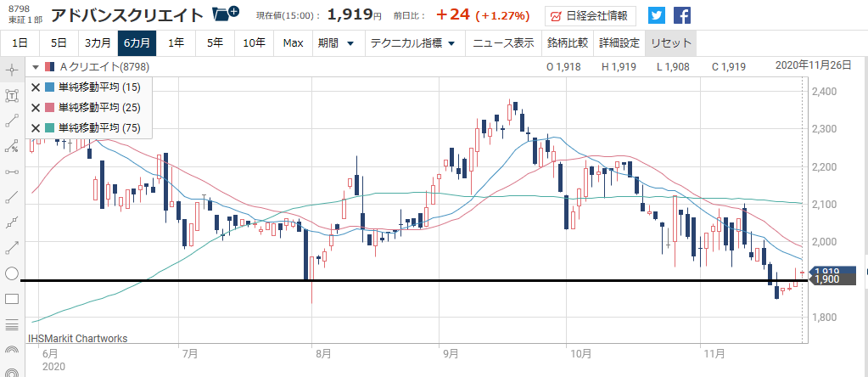Image resolution: width=868 pixels, height=377 pixels.
Task: Click the 2020年11月26日 date readout
Action: [813, 65]
